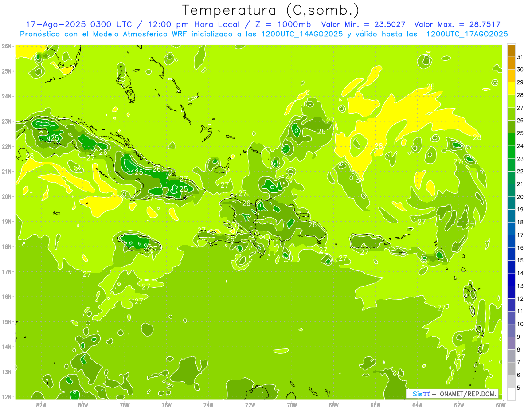Image resolution: width=532 pixels, height=411 pixels.
Task: Click the "1200UTC_17AGO2025" valid-until time
Action: click(x=467, y=34)
